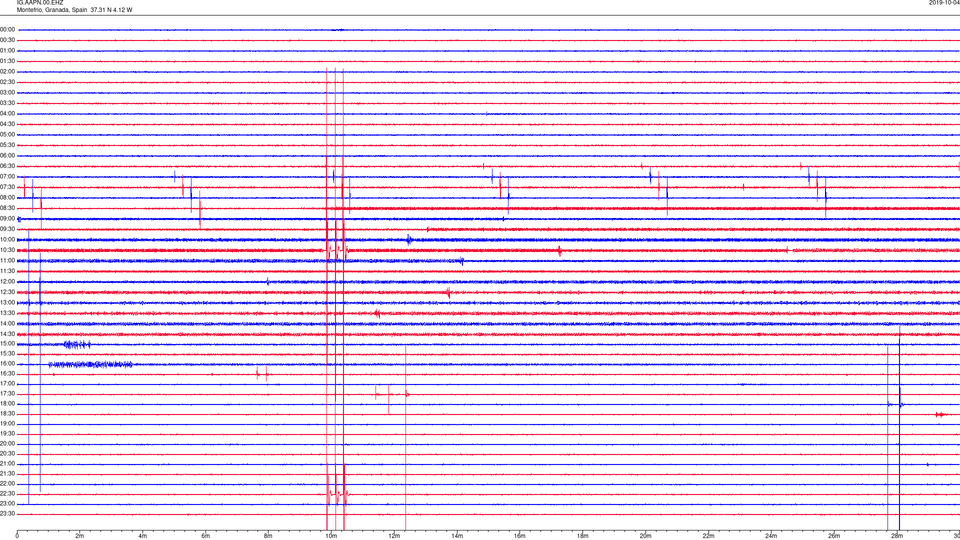Pick the 04:00 row label
The width and height of the screenshot is (960, 540).
pos(7,113)
